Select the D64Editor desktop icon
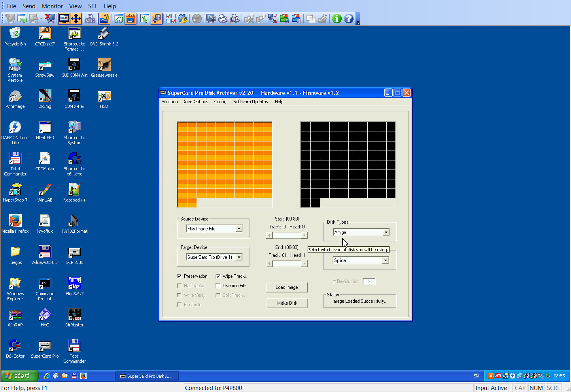 coord(15,349)
